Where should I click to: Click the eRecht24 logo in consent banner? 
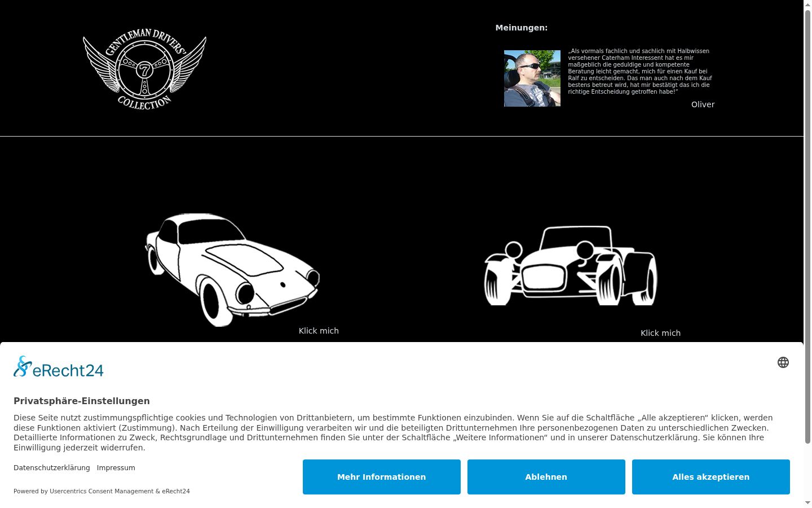[x=59, y=367]
